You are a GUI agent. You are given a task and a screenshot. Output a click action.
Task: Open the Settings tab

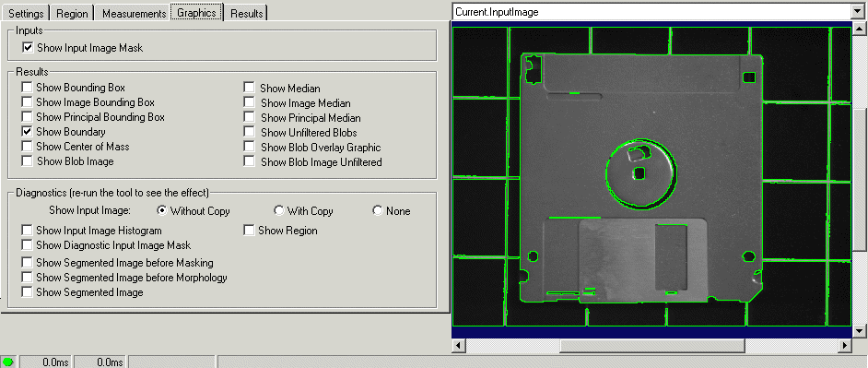tap(26, 13)
